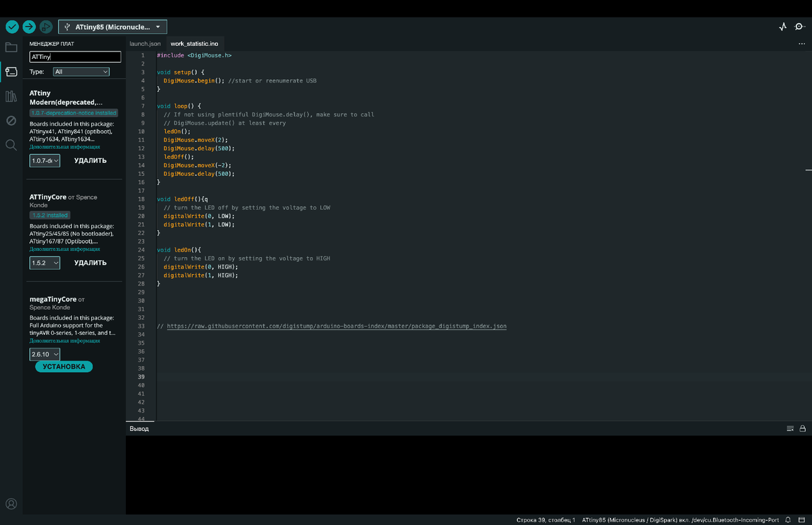Focus the boards search field containing ATTiny
The width and height of the screenshot is (812, 525).
74,57
